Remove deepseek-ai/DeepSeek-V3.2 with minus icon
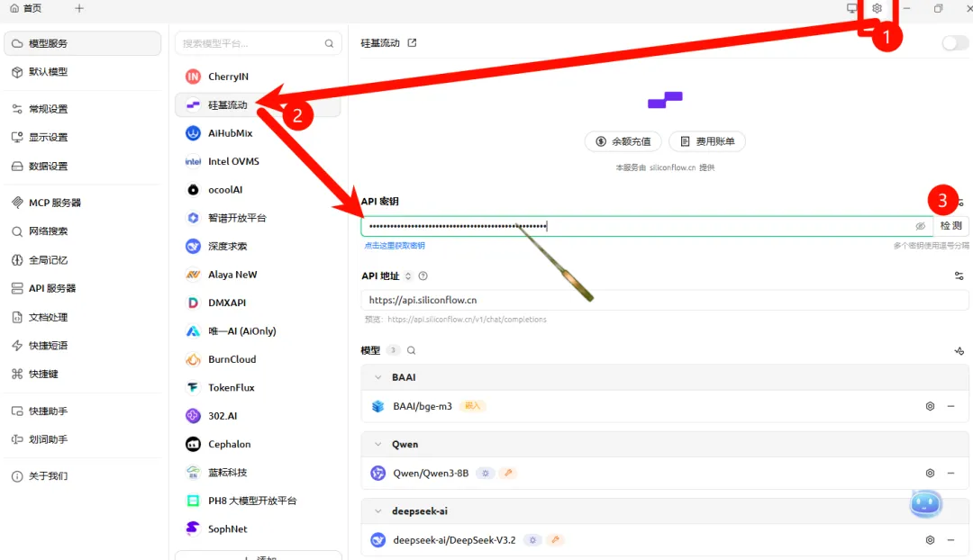The height and width of the screenshot is (560, 973). click(x=950, y=540)
